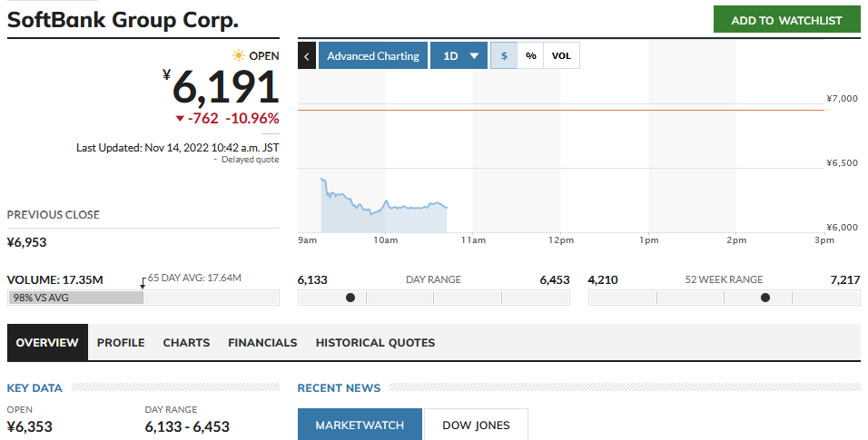This screenshot has height=440, width=868.
Task: Click the day range position dot
Action: coord(350,298)
